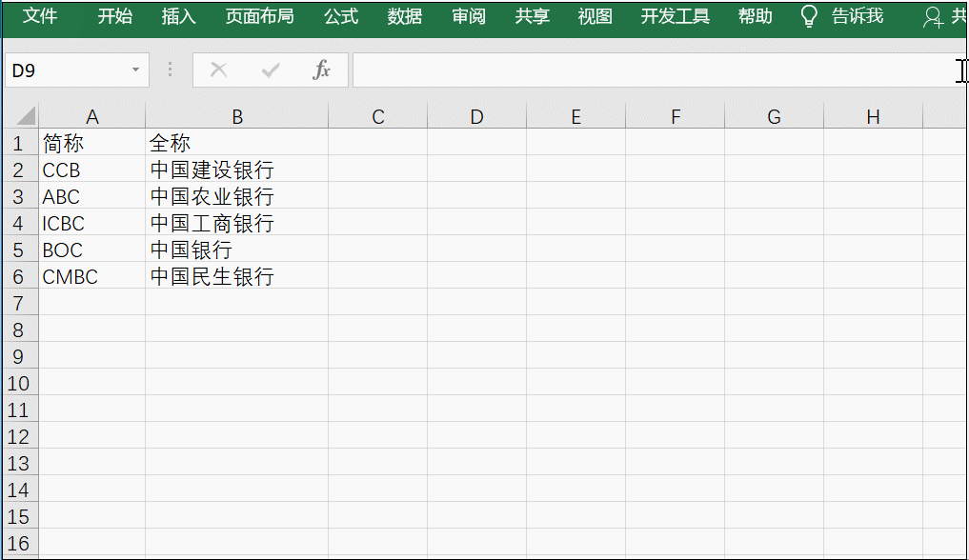Screen dimensions: 969x560
Task: Open the 文件 menu
Action: pos(39,16)
